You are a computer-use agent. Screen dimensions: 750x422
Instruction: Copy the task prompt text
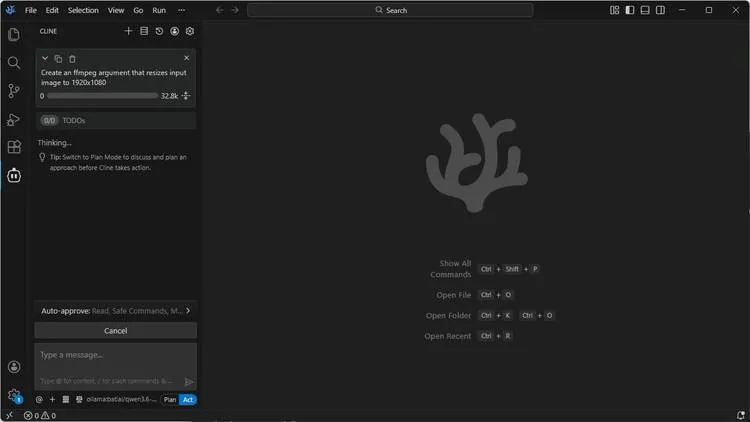pos(58,59)
